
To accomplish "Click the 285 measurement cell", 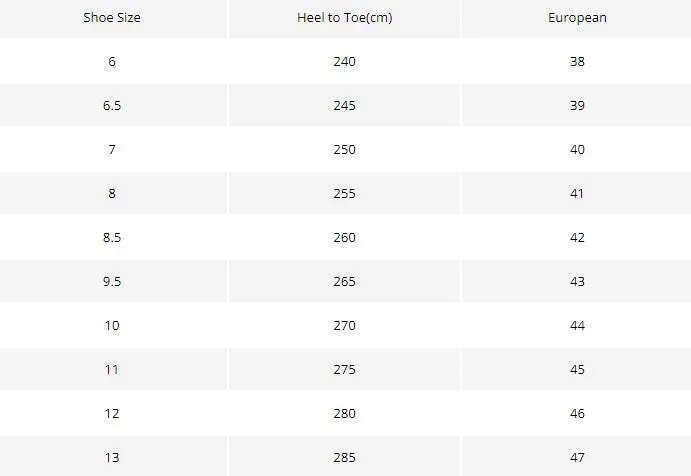I will (x=345, y=457).
